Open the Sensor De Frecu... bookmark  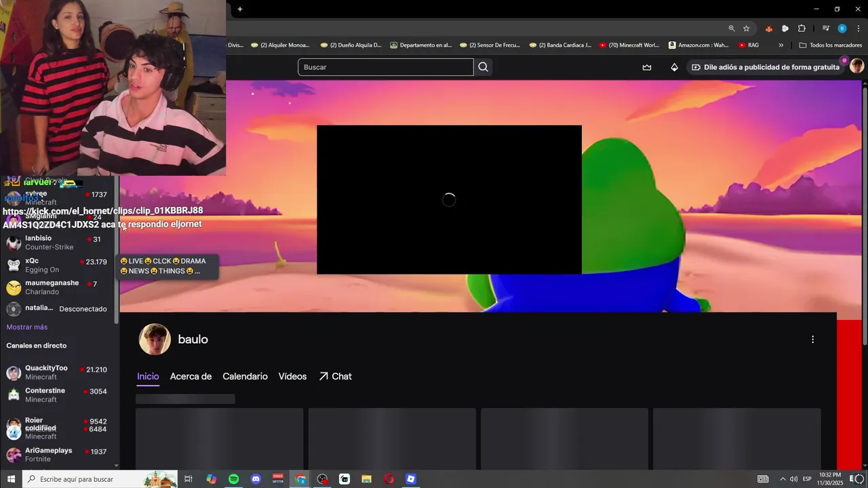(490, 45)
